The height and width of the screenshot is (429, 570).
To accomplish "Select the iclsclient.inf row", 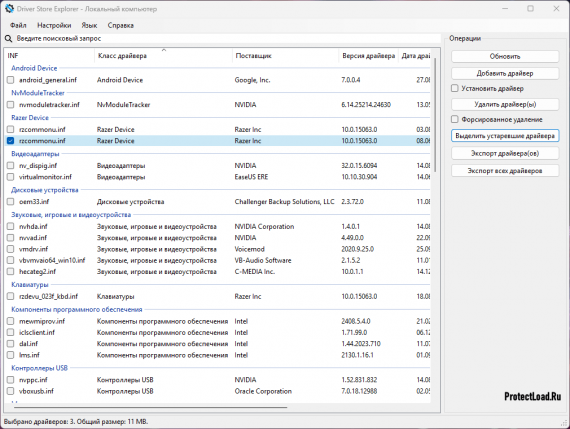I will pyautogui.click(x=218, y=332).
